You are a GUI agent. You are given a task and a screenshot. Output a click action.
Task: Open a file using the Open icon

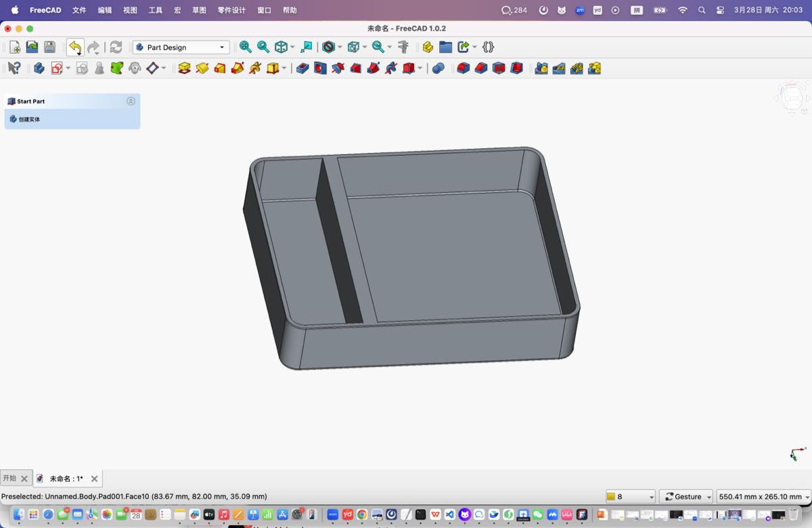[x=32, y=47]
